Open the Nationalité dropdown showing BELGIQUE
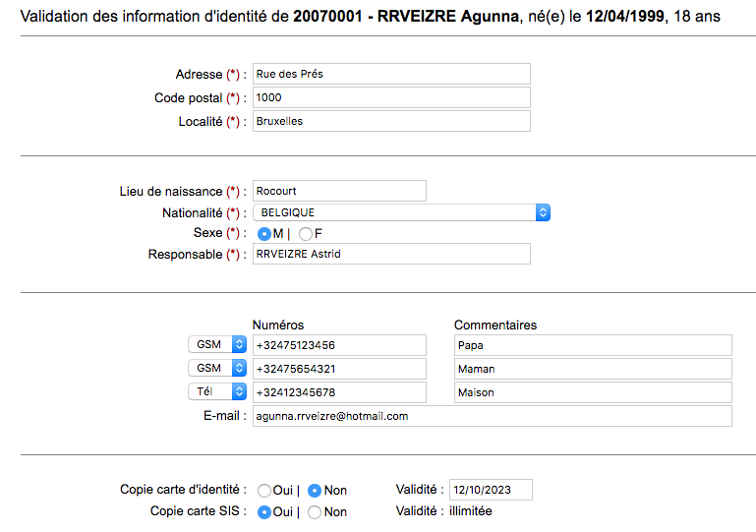 pyautogui.click(x=401, y=212)
